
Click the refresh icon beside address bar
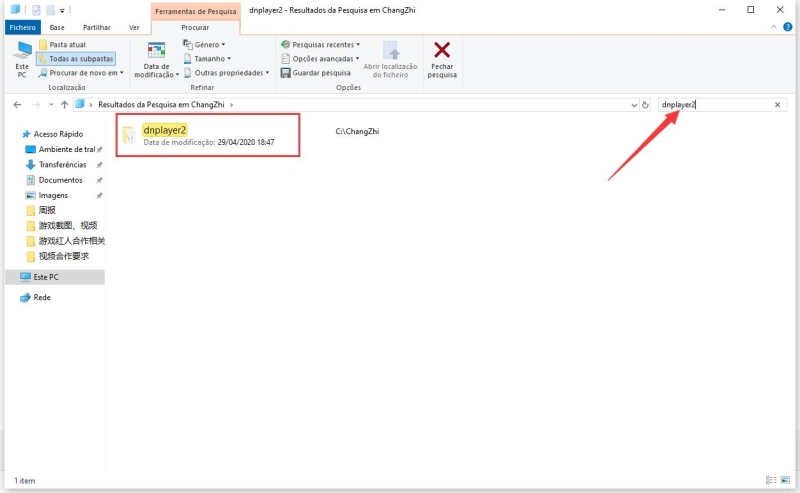click(646, 104)
